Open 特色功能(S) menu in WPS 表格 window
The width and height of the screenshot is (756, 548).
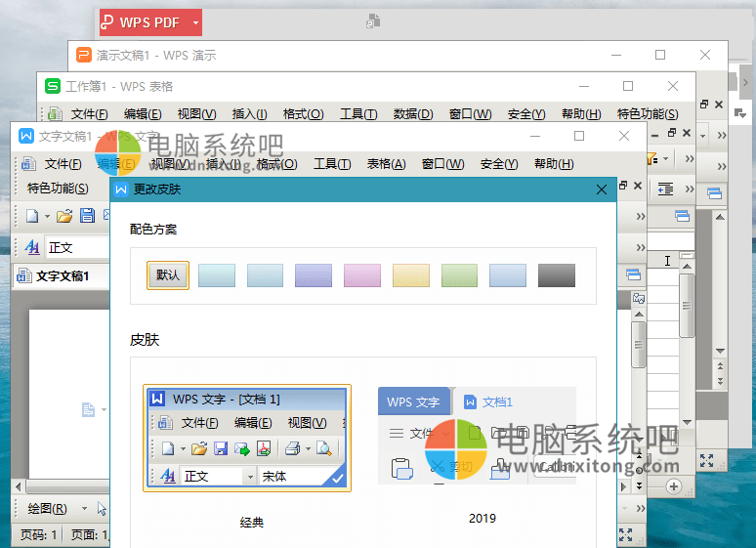[x=648, y=114]
